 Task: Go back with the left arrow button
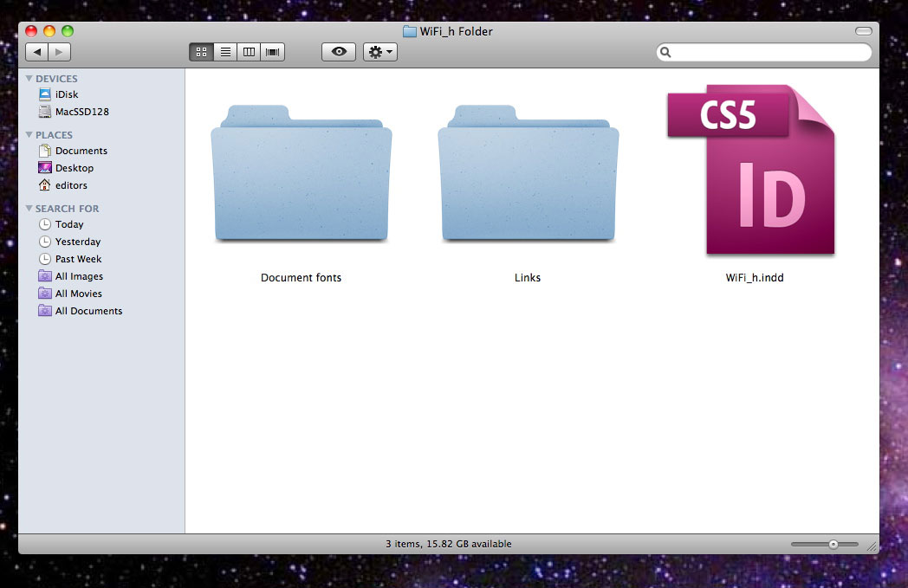click(x=37, y=52)
